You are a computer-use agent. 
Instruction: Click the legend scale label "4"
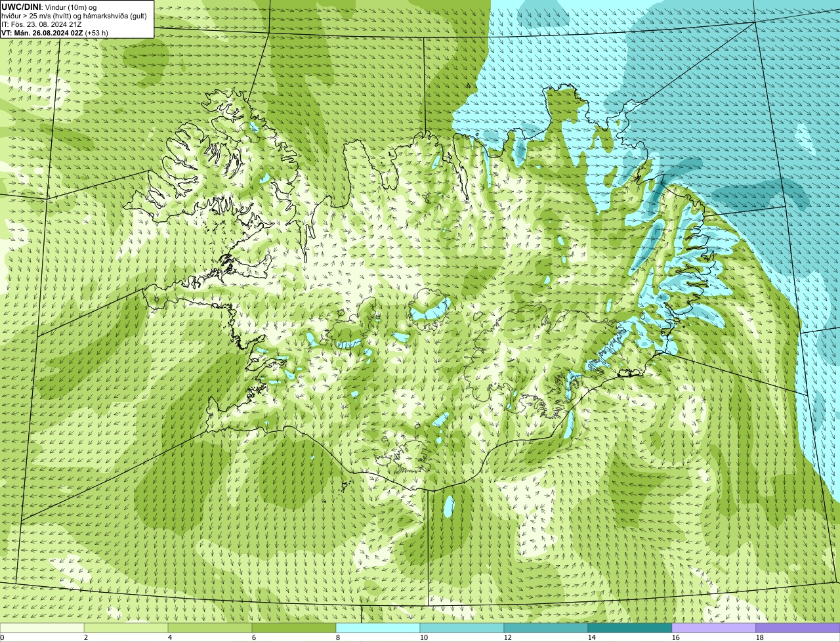click(x=170, y=637)
